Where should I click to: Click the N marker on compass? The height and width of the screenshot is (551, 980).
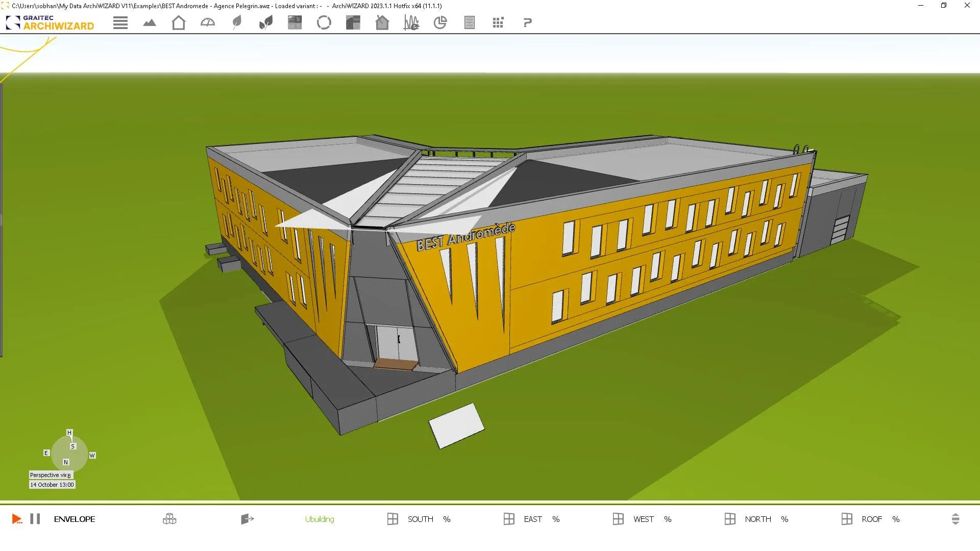click(66, 462)
